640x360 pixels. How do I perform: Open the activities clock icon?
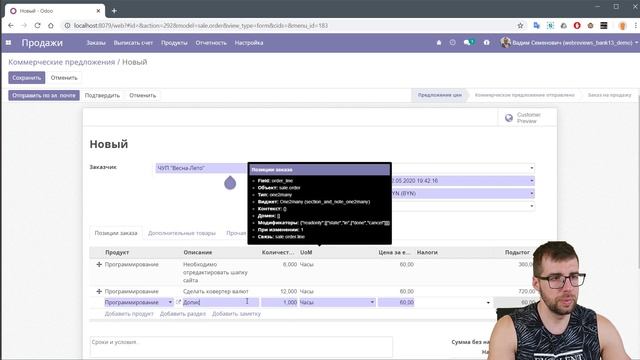(x=452, y=42)
